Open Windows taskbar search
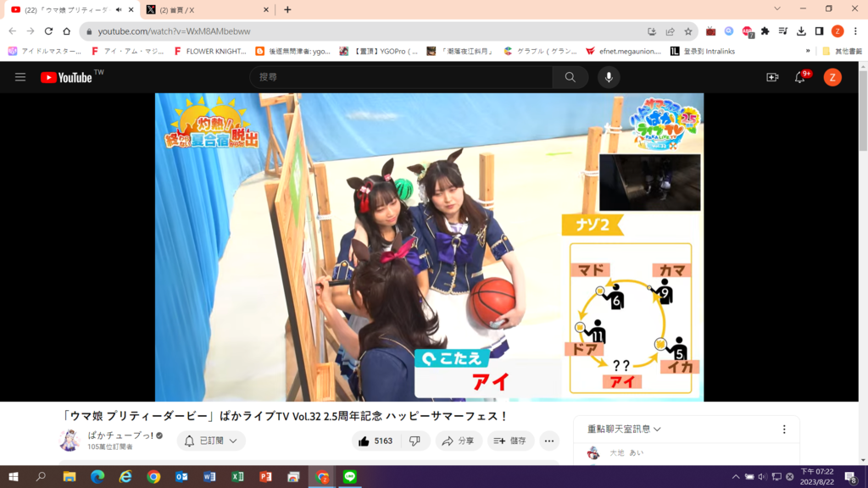 [41, 476]
